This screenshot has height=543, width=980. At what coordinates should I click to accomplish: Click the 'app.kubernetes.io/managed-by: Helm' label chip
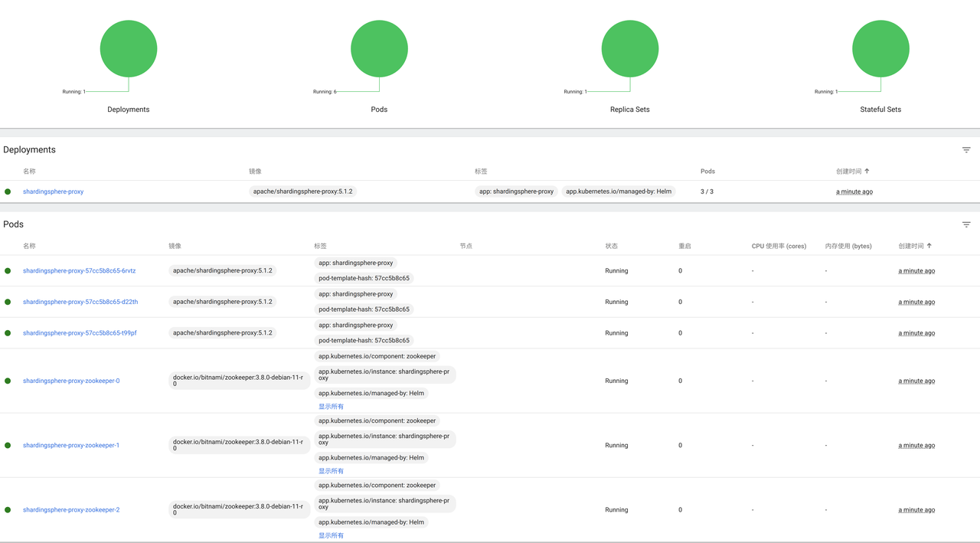click(x=618, y=191)
